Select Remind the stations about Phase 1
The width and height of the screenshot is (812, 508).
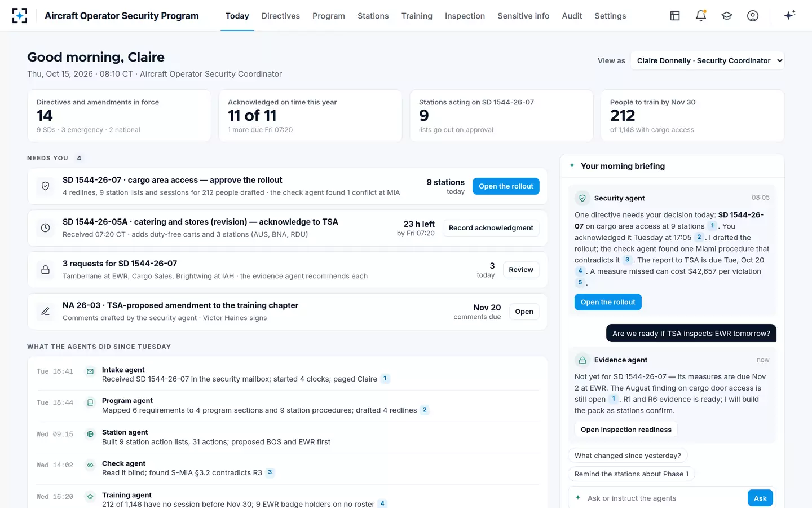point(632,474)
